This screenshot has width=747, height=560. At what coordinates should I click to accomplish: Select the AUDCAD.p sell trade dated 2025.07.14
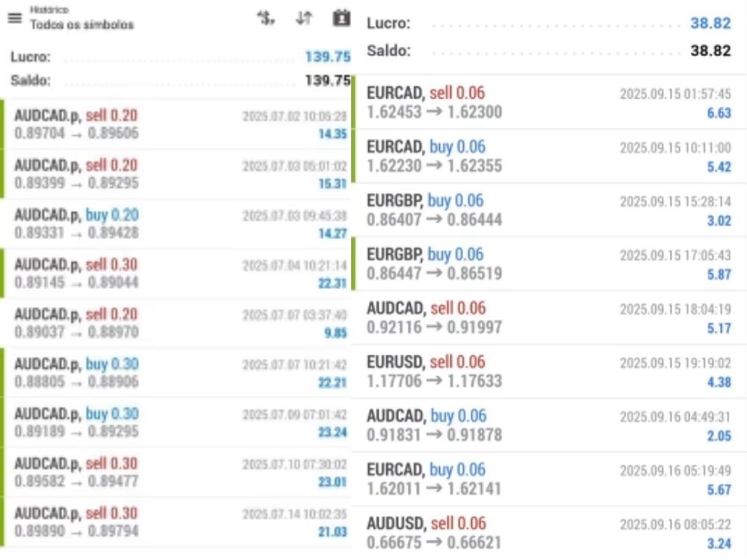tap(179, 522)
